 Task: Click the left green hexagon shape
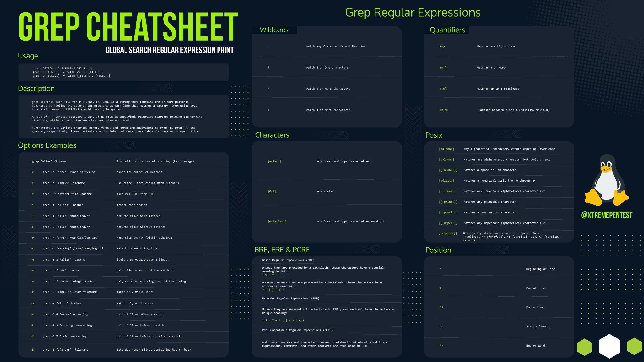[x=585, y=347]
